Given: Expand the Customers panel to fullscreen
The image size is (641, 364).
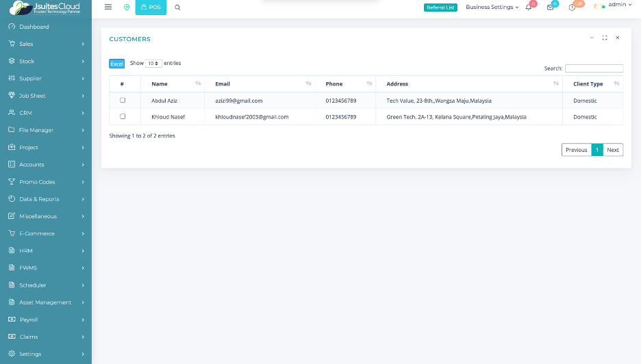Looking at the screenshot, I should [605, 38].
